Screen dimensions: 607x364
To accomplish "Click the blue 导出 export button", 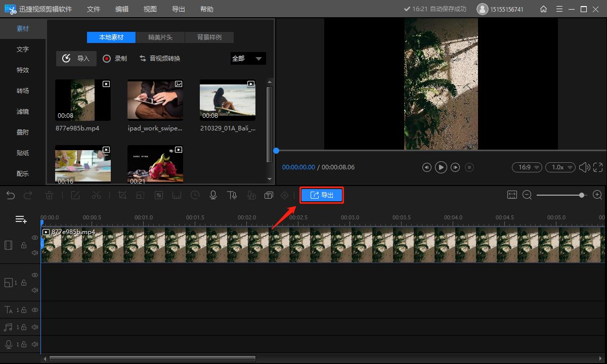I will (x=322, y=195).
